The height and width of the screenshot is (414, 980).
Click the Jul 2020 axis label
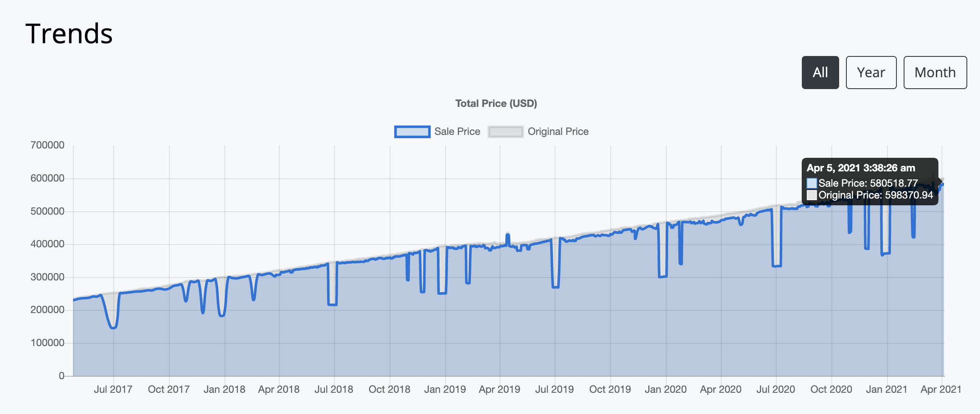(x=776, y=389)
